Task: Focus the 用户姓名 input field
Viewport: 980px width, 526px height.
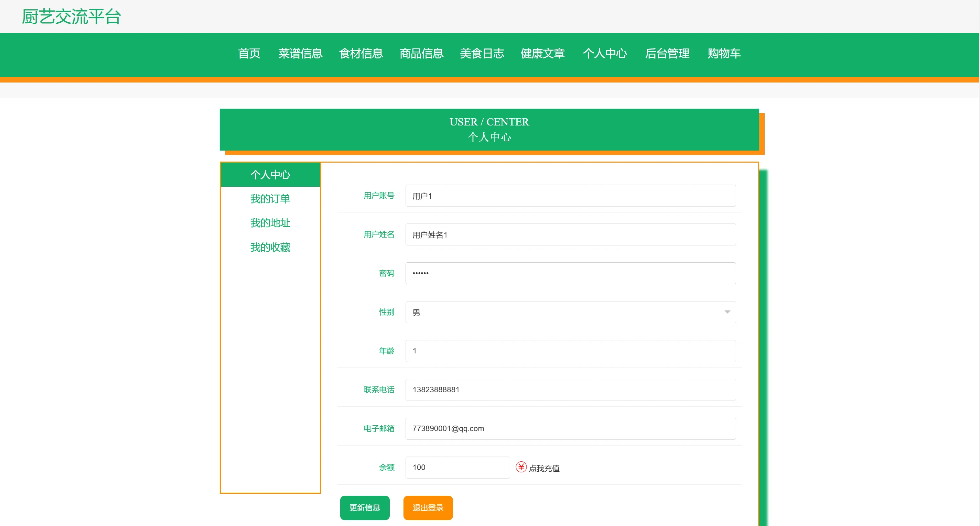Action: (x=570, y=235)
